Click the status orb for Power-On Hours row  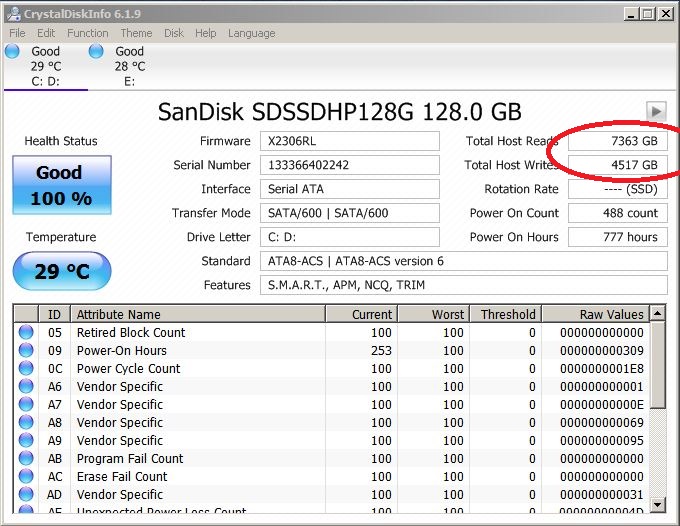[26, 350]
